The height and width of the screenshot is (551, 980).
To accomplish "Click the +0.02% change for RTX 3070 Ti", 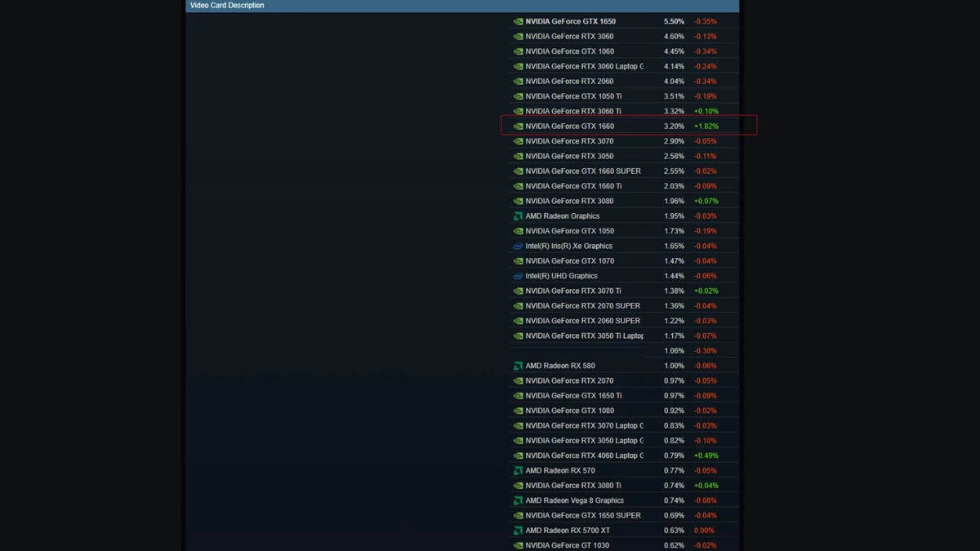I will tap(706, 291).
